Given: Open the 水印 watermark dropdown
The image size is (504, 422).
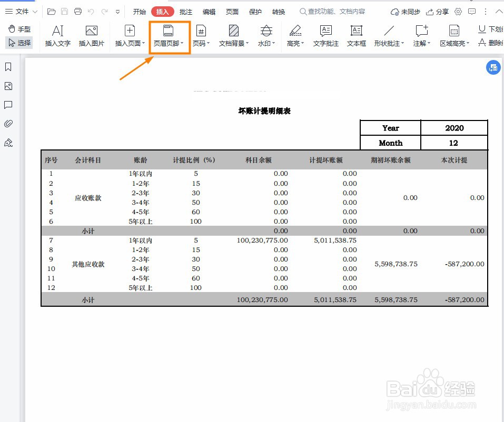Looking at the screenshot, I should (x=266, y=36).
